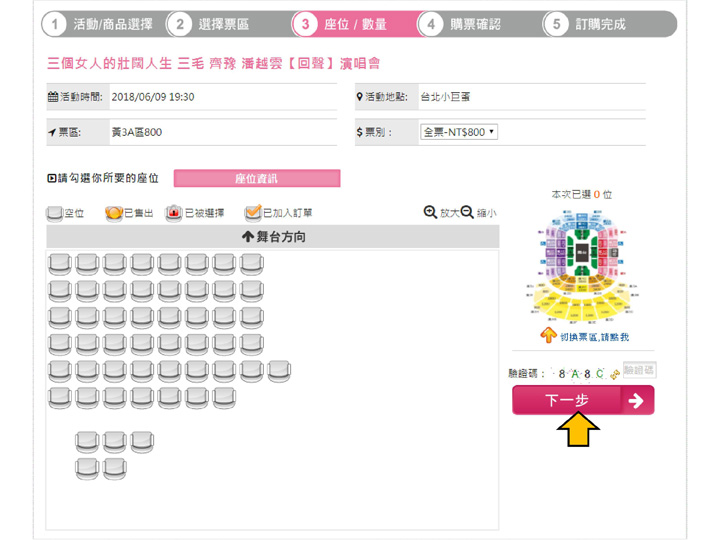Select the last seat in the fifth row
The height and width of the screenshot is (540, 720).
coord(280,371)
